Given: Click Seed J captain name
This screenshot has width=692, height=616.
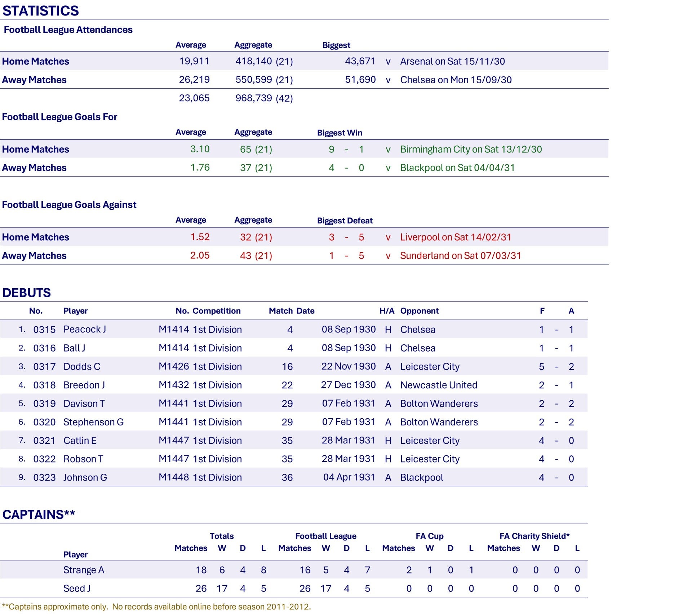Looking at the screenshot, I should tap(77, 588).
